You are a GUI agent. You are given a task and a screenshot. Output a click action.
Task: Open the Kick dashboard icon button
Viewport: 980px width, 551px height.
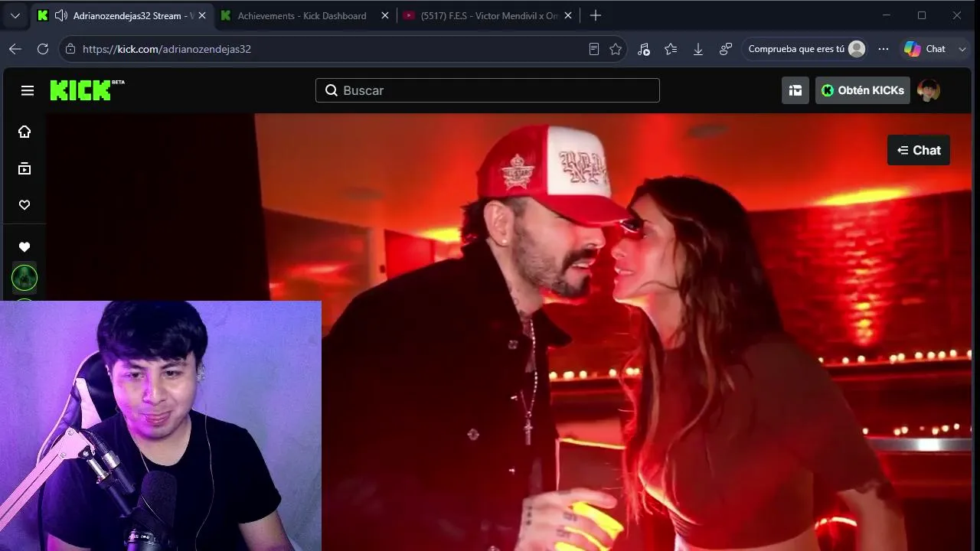795,90
